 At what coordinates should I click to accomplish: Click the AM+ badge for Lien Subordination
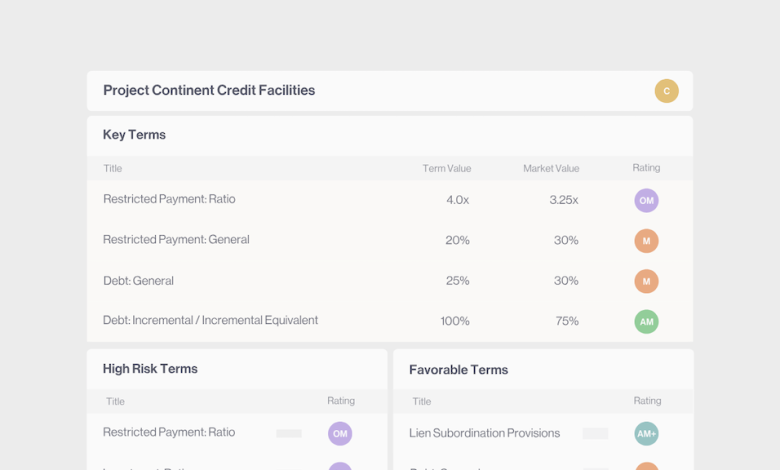pyautogui.click(x=646, y=433)
